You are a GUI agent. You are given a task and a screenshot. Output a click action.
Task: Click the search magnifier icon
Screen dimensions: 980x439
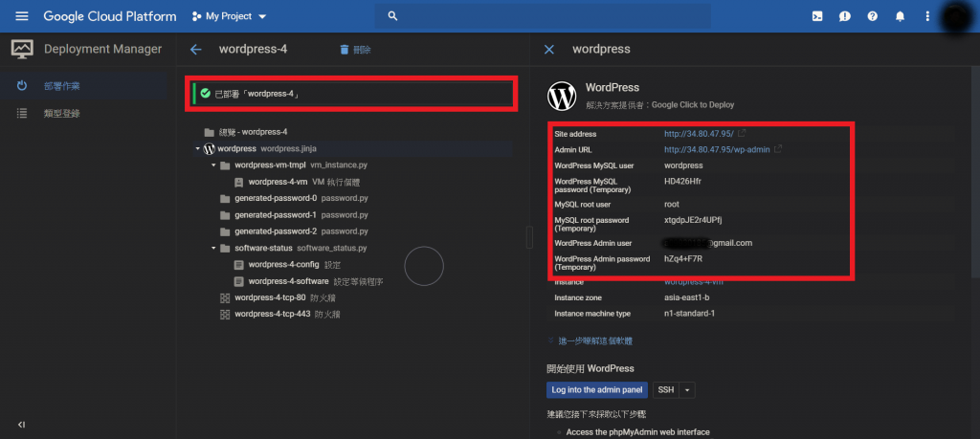tap(392, 16)
